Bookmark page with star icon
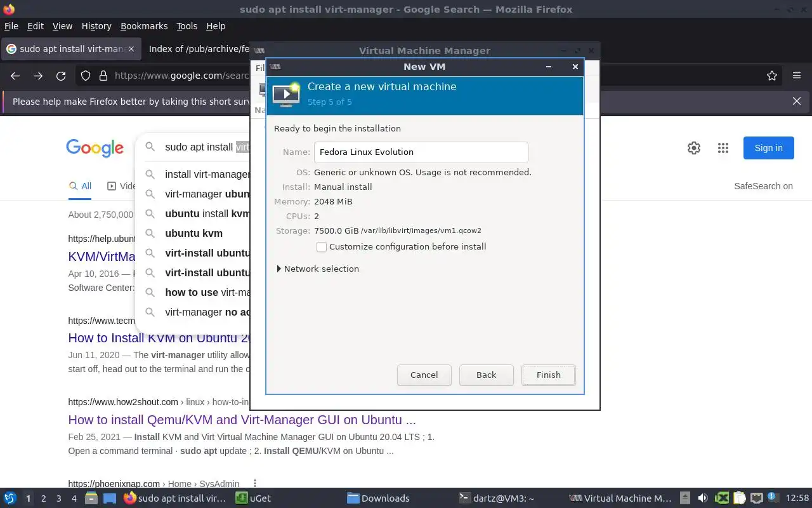 click(772, 76)
